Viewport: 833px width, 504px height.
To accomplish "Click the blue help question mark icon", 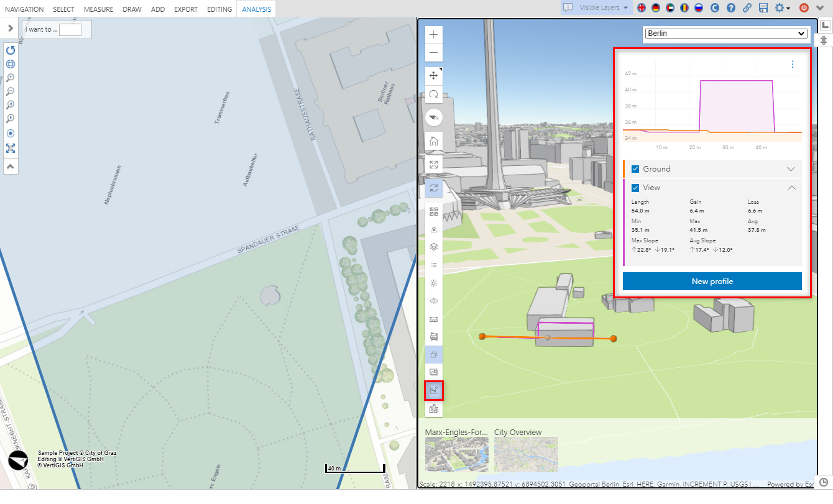I will pyautogui.click(x=731, y=8).
